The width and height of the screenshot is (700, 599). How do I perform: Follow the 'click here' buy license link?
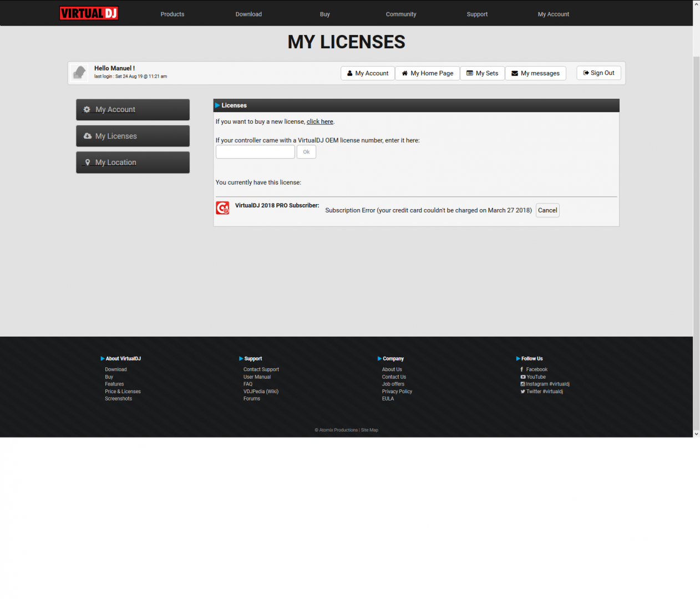[320, 121]
